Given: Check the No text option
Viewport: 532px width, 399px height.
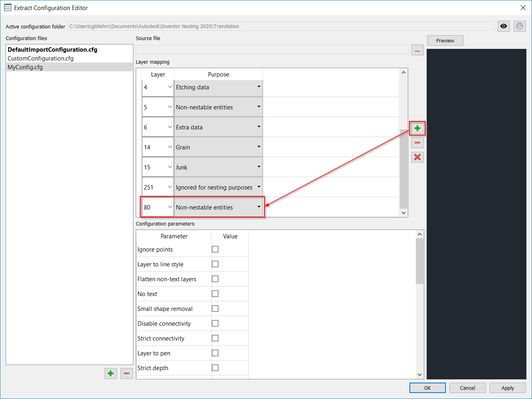Looking at the screenshot, I should (215, 293).
